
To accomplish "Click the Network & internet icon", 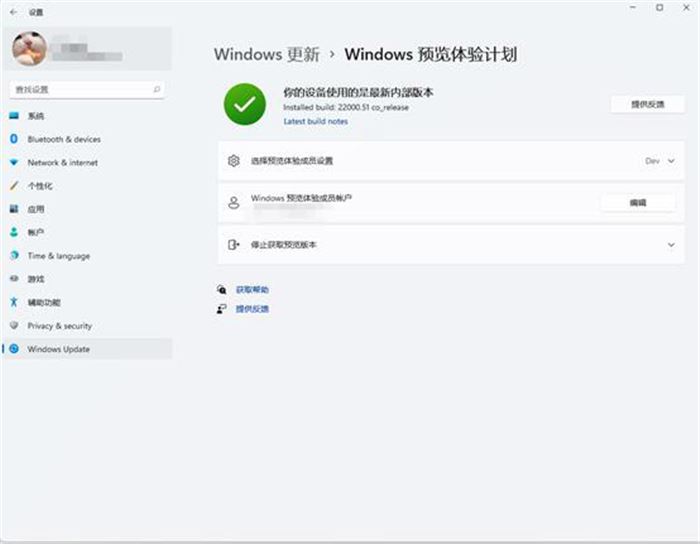I will tap(14, 162).
